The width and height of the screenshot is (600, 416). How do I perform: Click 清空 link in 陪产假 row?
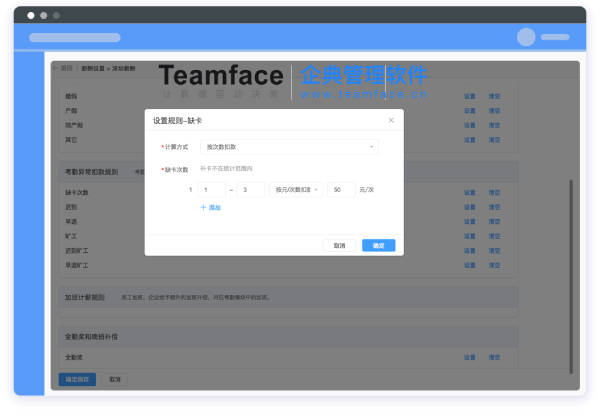(494, 125)
